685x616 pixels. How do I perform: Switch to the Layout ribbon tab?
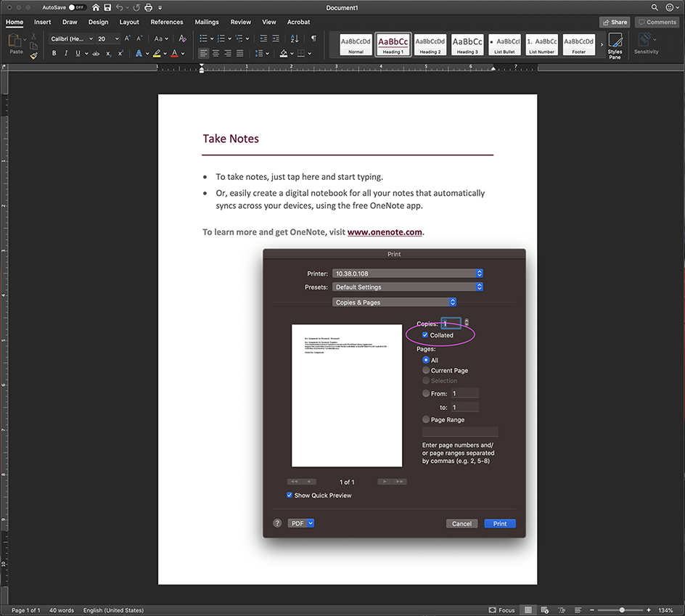point(129,22)
